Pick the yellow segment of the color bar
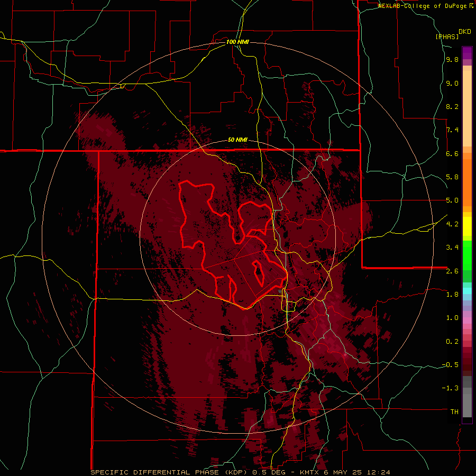Screen dimensions: 476x476 pos(467,226)
